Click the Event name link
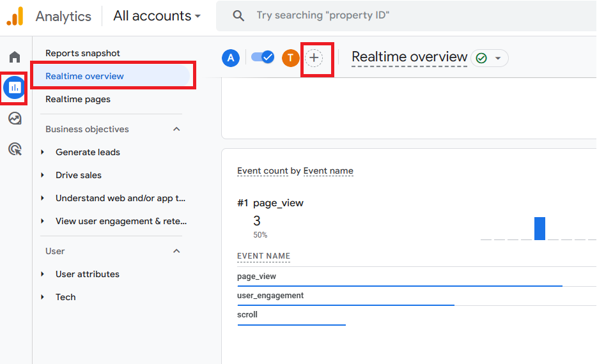597x364 pixels. [328, 171]
